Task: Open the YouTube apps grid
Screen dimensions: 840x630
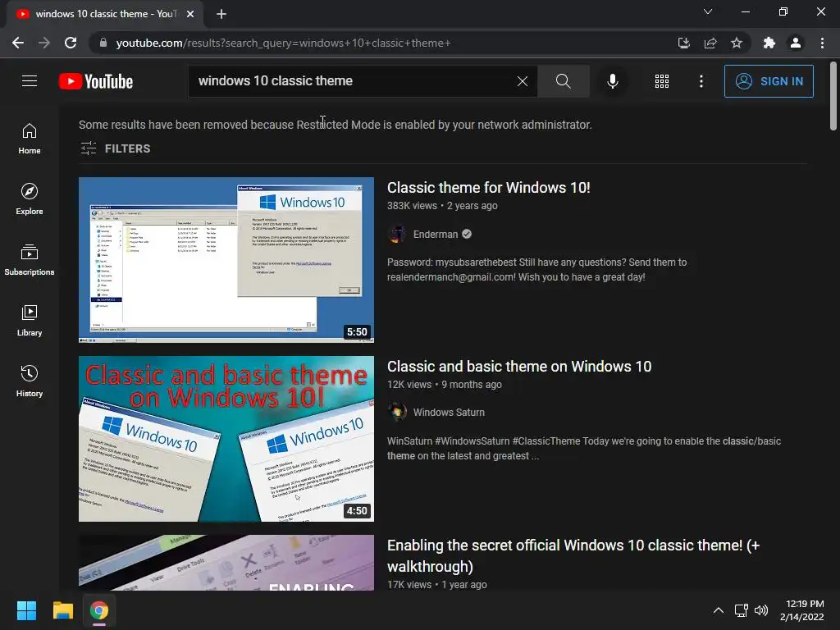Action: (x=662, y=81)
